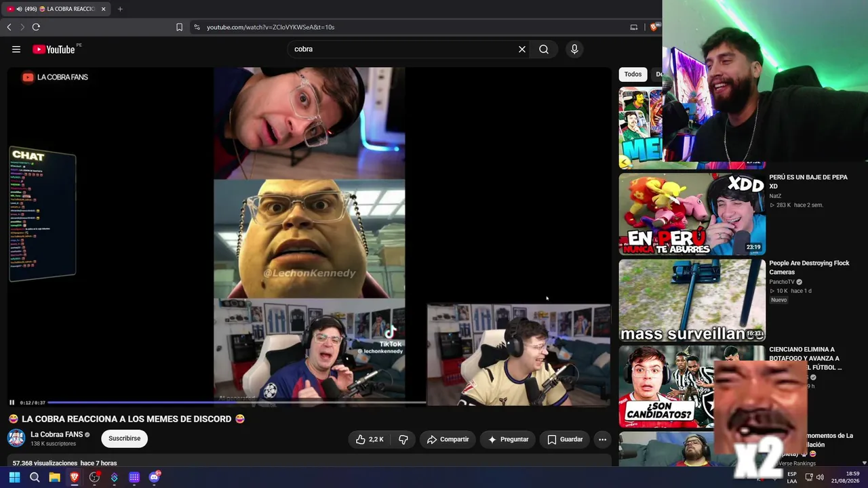
Task: Go to the YouTube home logo
Action: point(54,49)
